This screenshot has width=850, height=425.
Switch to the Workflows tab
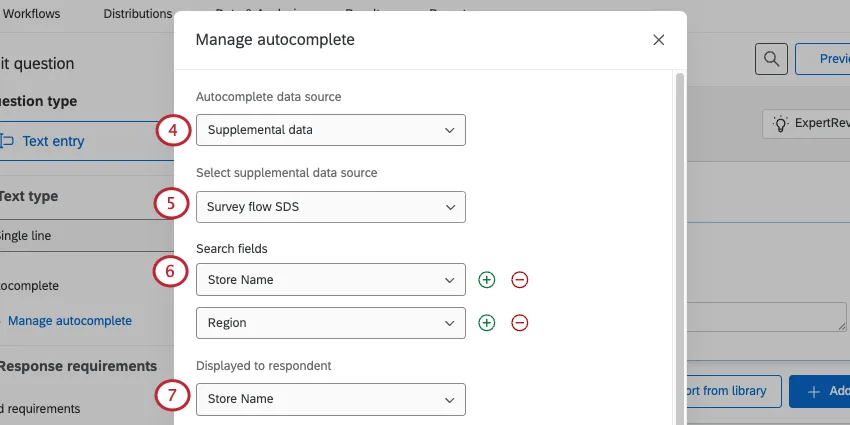(x=32, y=14)
